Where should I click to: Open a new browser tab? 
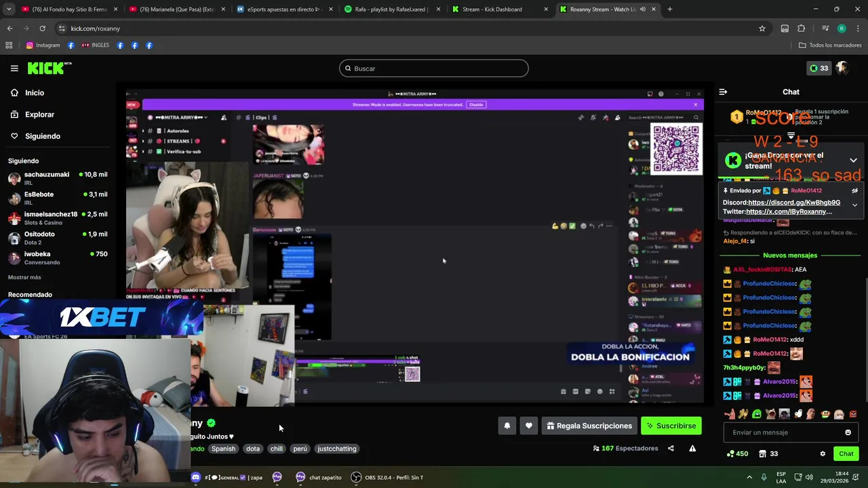[x=669, y=9]
